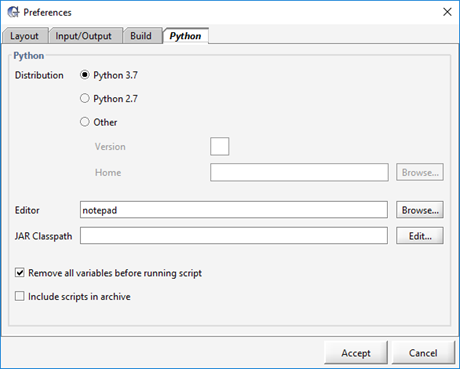Edit the JAR Classpath
The width and height of the screenshot is (460, 369).
pos(420,236)
